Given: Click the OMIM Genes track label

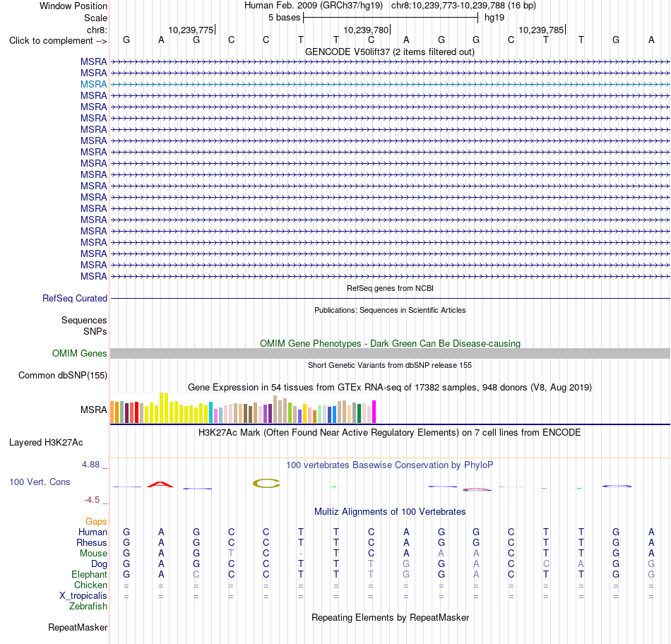Looking at the screenshot, I should 79,354.
